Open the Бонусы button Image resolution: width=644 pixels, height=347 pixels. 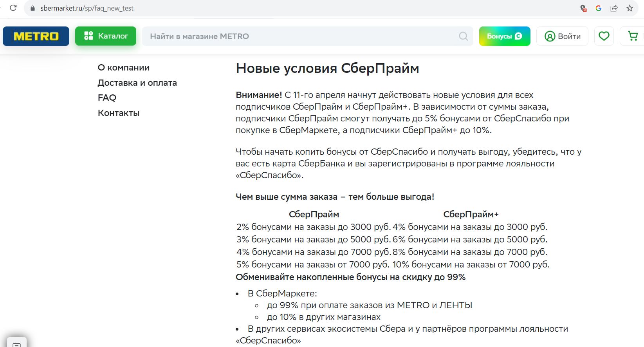click(x=505, y=36)
